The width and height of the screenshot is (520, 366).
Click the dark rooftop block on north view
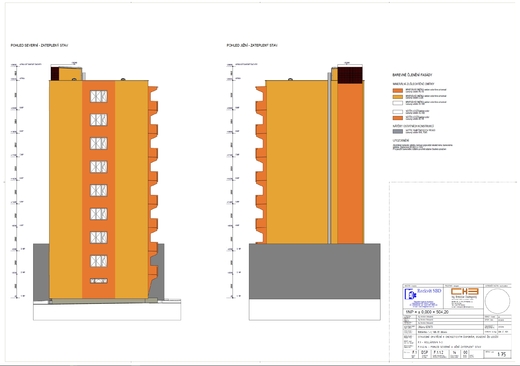(x=55, y=74)
